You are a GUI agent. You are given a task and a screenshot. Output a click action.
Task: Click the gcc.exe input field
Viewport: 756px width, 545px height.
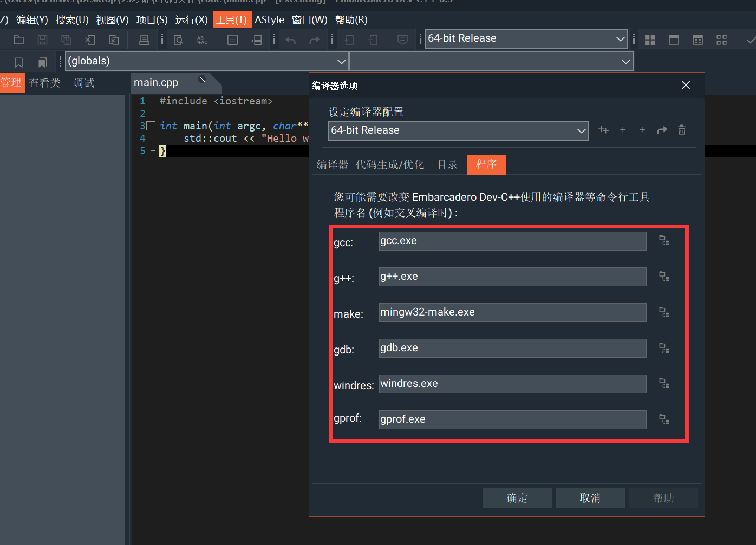(x=512, y=241)
